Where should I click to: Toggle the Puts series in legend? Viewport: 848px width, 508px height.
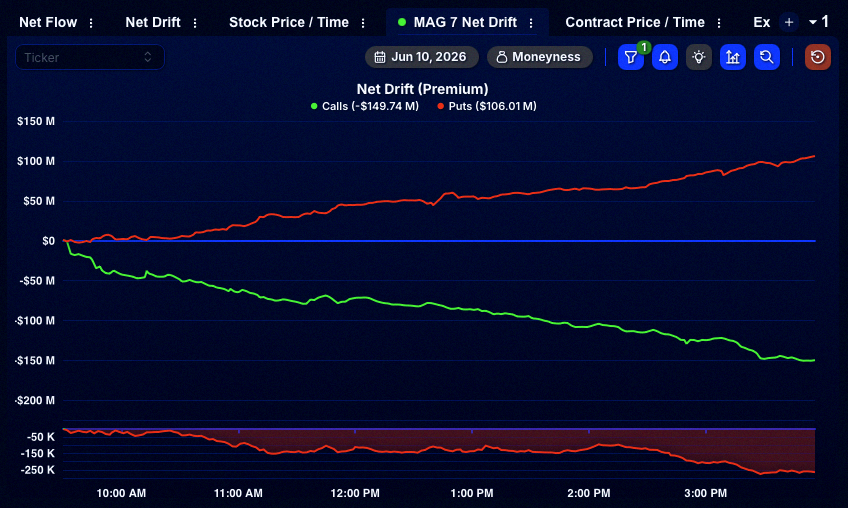coord(487,106)
